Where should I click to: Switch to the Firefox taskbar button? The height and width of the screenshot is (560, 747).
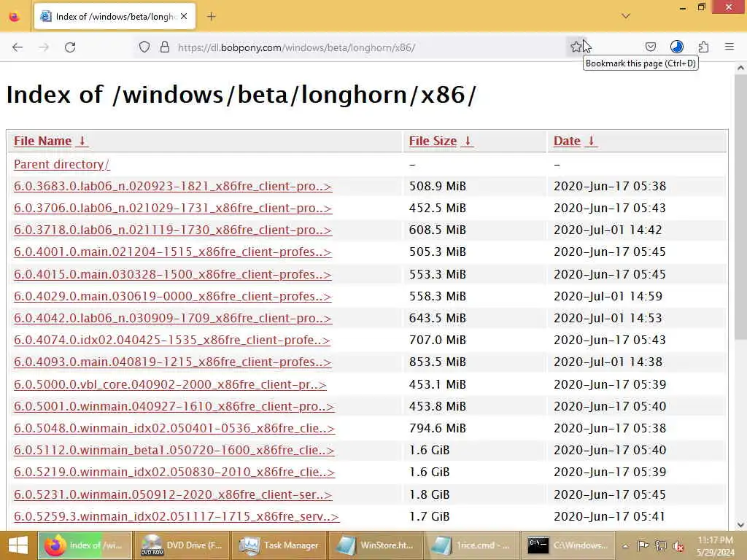pyautogui.click(x=85, y=545)
